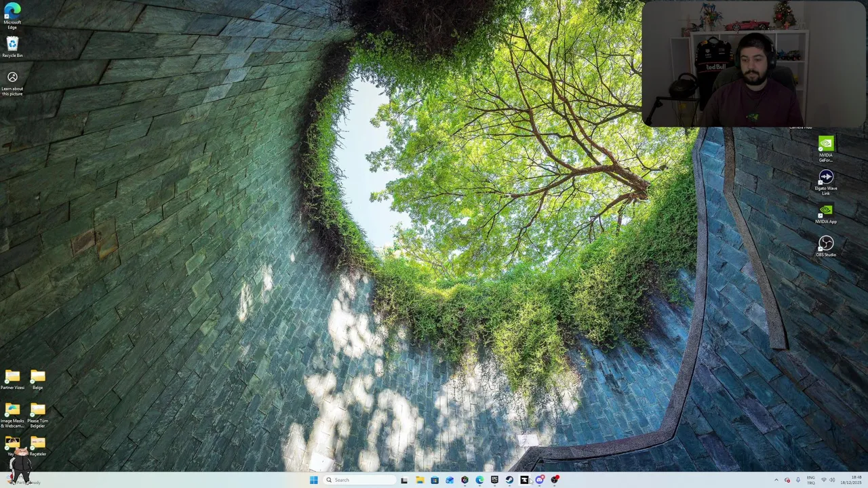Open File Explorer from the taskbar
Viewport: 868px width, 488px height.
(420, 480)
